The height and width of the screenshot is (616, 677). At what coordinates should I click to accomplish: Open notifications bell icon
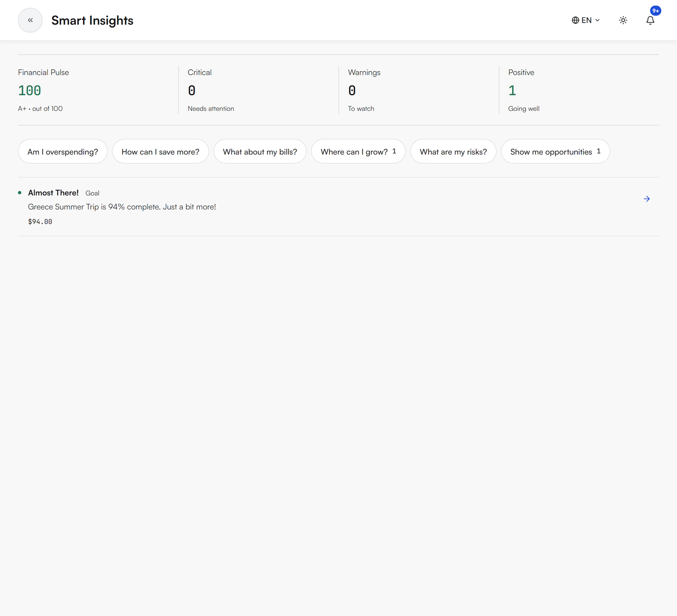(x=650, y=20)
